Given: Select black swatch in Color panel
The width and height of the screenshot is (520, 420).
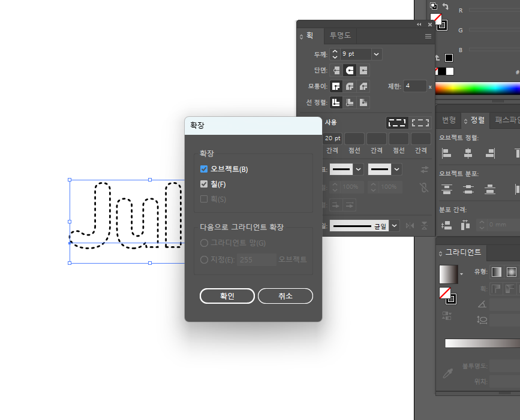Looking at the screenshot, I should (x=442, y=71).
